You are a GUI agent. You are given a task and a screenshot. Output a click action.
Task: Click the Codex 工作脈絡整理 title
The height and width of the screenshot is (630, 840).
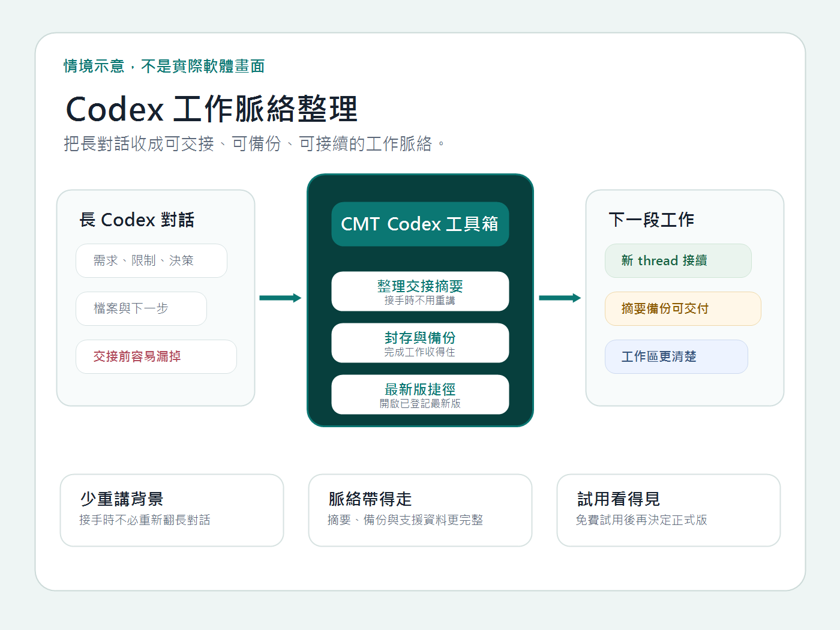[211, 109]
